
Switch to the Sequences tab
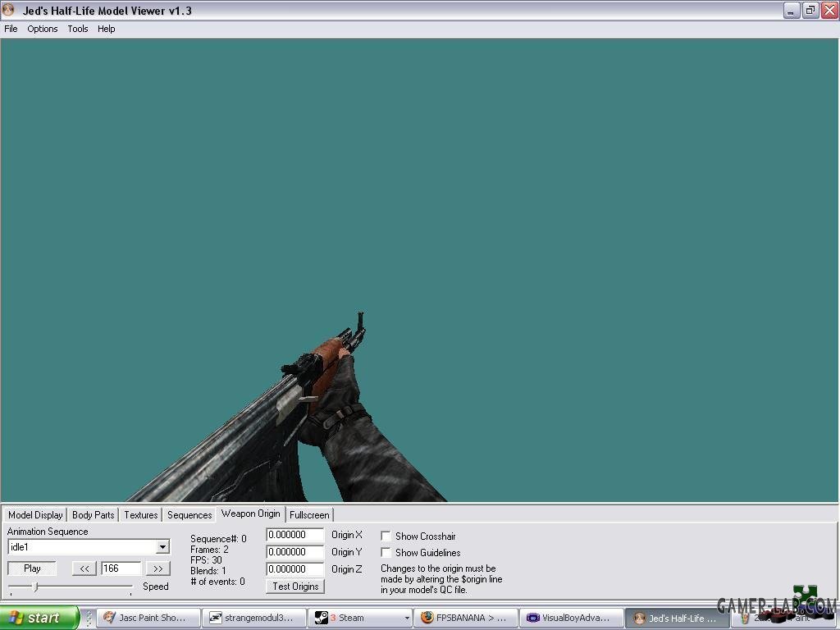click(x=189, y=515)
